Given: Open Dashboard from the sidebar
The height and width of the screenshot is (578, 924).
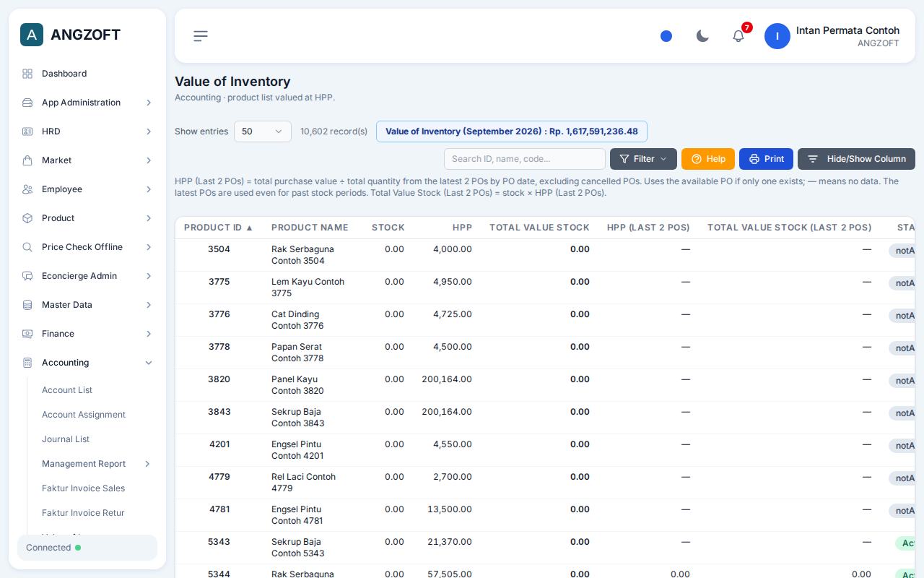Looking at the screenshot, I should pos(87,74).
